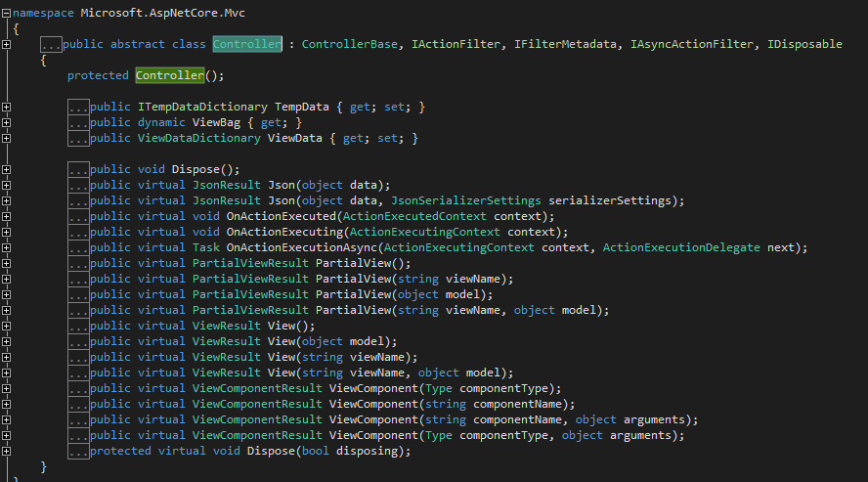The width and height of the screenshot is (868, 482).
Task: Open the collapsed ... box before ViewDataDictionary ViewData
Action: 78,139
